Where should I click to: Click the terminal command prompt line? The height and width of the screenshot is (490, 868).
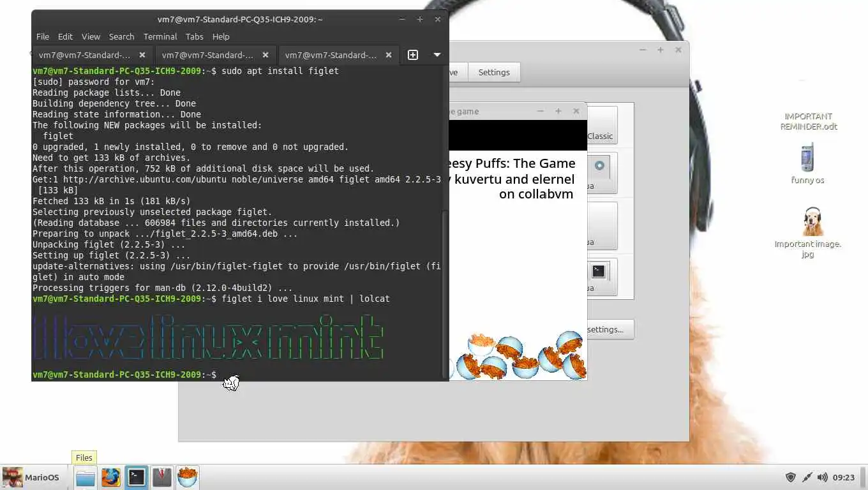coord(124,375)
